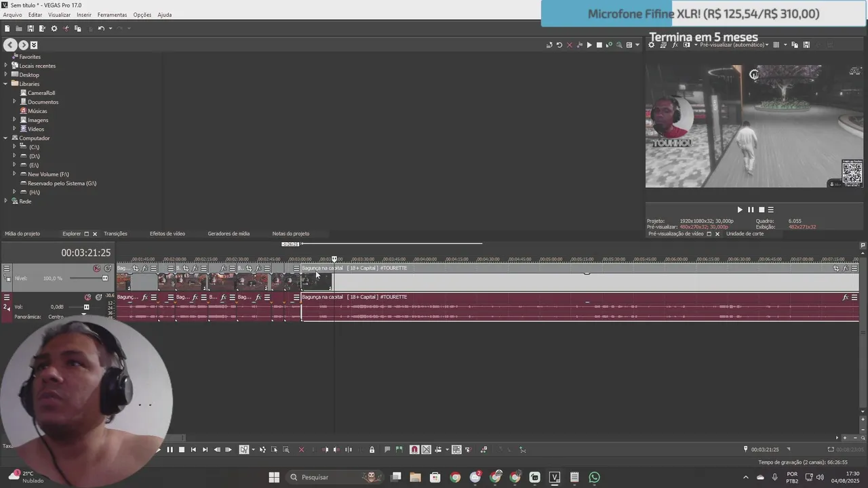Expand the New Volume (F:\) drive
This screenshot has width=868, height=488.
click(14, 174)
